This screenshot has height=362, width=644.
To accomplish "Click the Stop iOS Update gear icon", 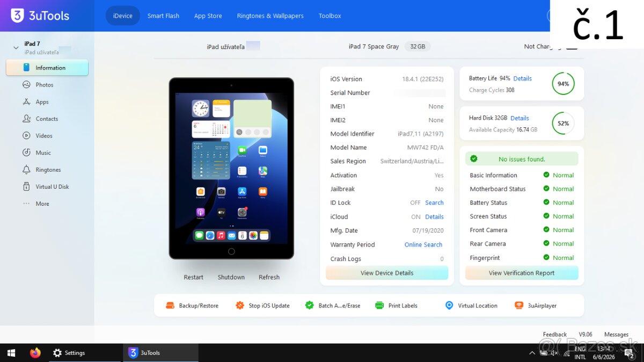I will [240, 306].
